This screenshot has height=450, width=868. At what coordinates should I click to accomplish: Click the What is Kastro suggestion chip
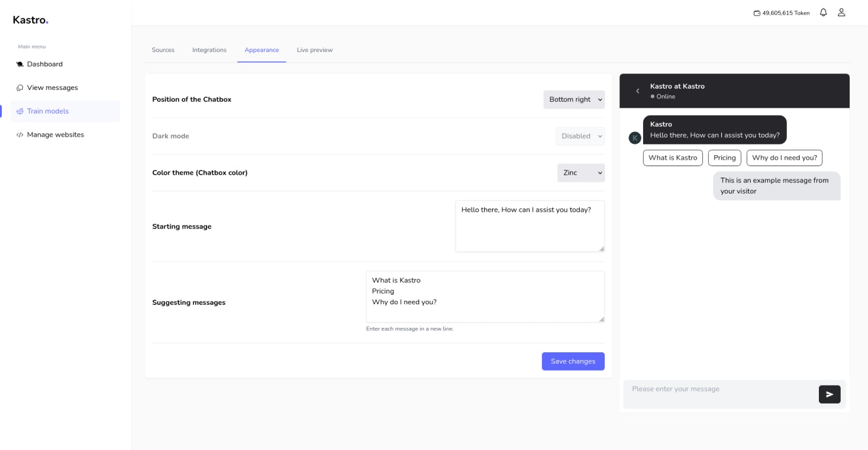pos(673,157)
